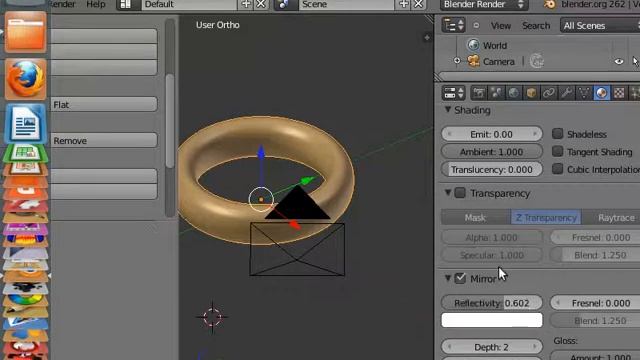Collapse the Transparency panel triangle
Image resolution: width=640 pixels, height=360 pixels.
click(448, 192)
